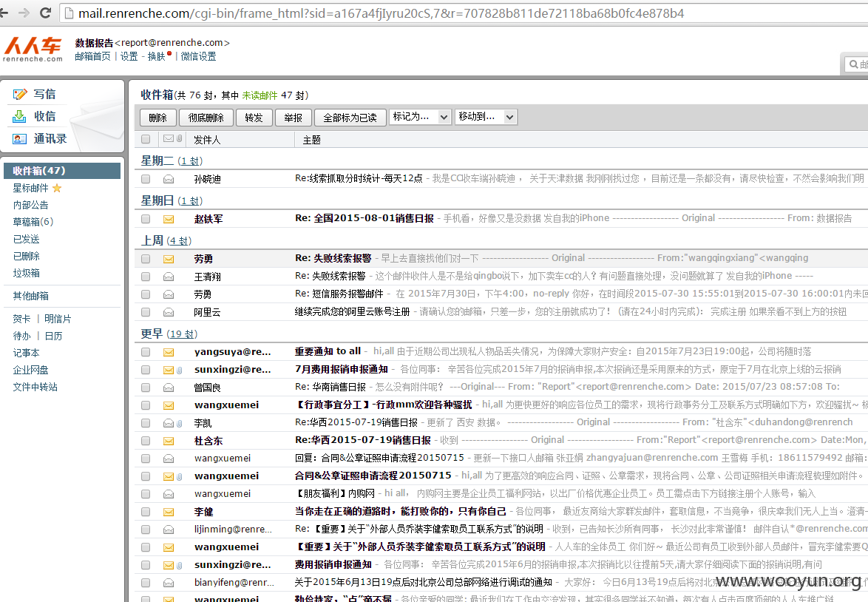The width and height of the screenshot is (868, 602).
Task: Collapse the 上周 (4 封) group
Action: [166, 240]
